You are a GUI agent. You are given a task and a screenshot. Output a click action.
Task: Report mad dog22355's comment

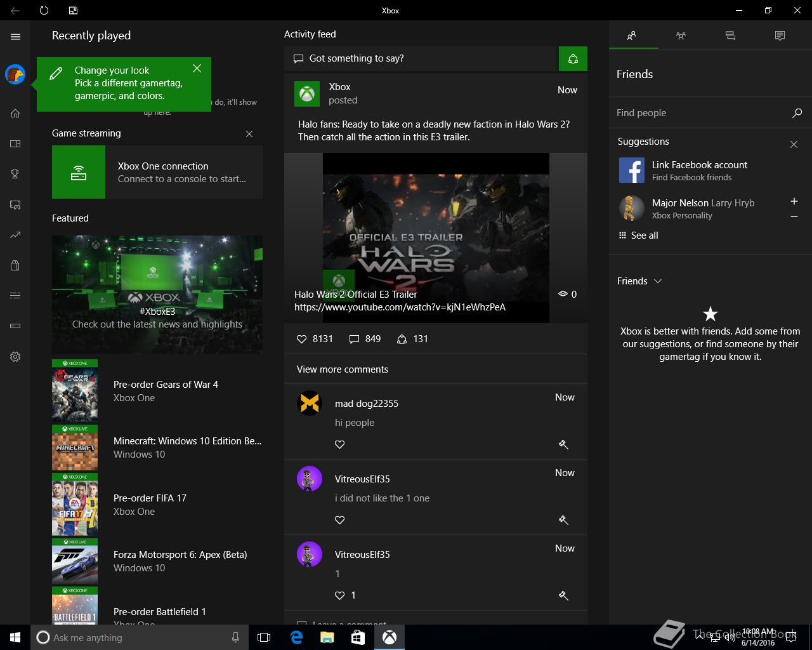click(x=563, y=444)
